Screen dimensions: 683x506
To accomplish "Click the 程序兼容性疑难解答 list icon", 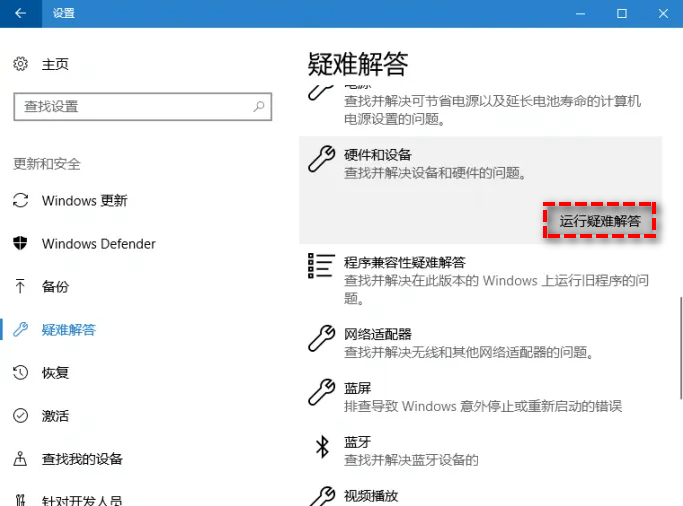I will [321, 265].
